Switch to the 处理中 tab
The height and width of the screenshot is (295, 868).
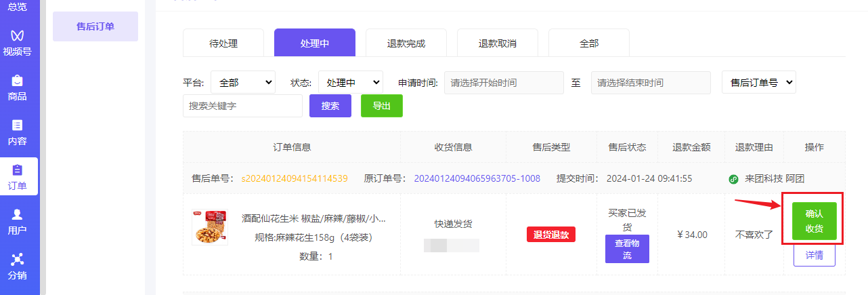[315, 43]
